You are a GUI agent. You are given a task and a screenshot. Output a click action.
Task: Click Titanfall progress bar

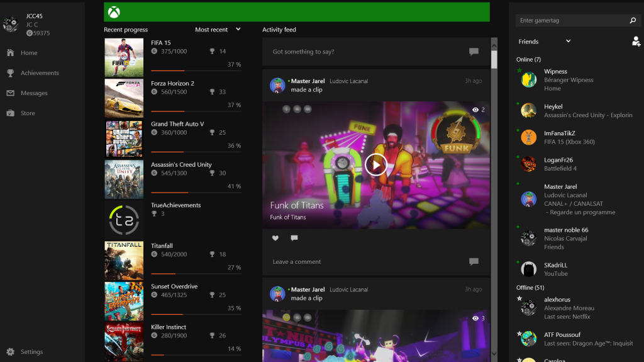[x=196, y=274]
